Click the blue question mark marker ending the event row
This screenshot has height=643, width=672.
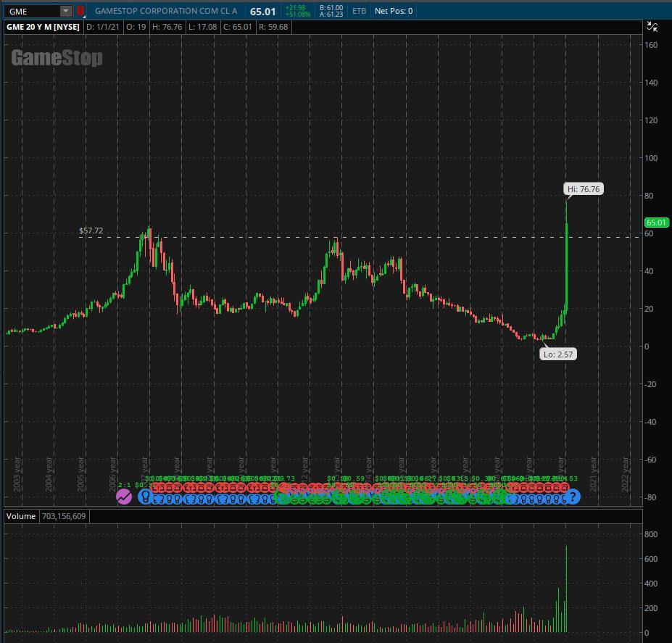pos(572,497)
